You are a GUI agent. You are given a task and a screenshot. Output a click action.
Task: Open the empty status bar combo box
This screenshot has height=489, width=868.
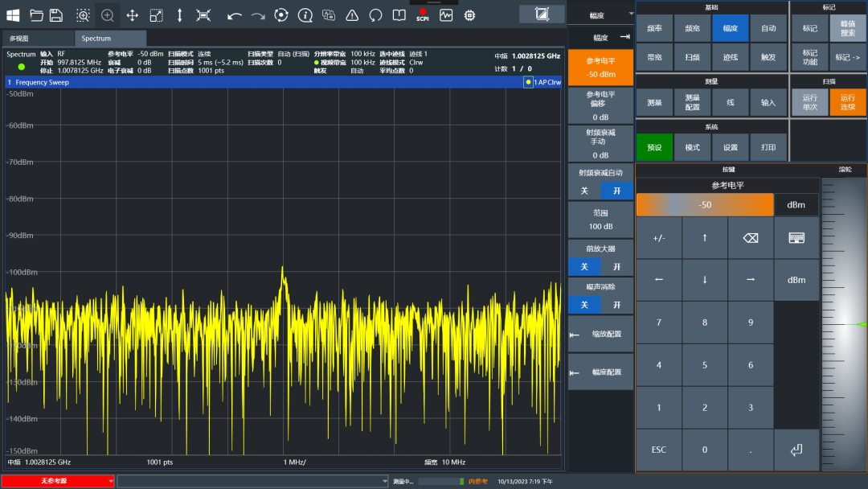pos(252,481)
